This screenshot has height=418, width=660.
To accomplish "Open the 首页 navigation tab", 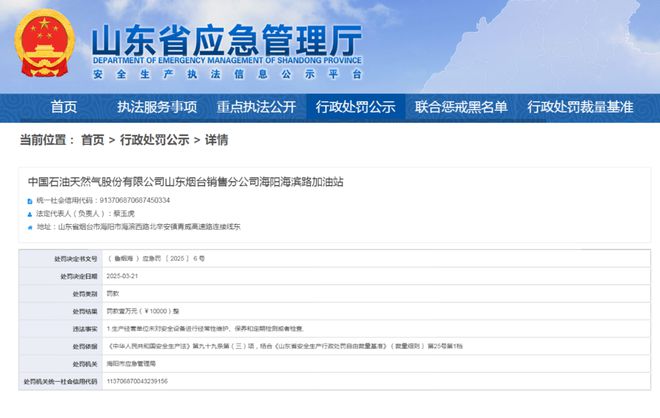I will pos(64,107).
